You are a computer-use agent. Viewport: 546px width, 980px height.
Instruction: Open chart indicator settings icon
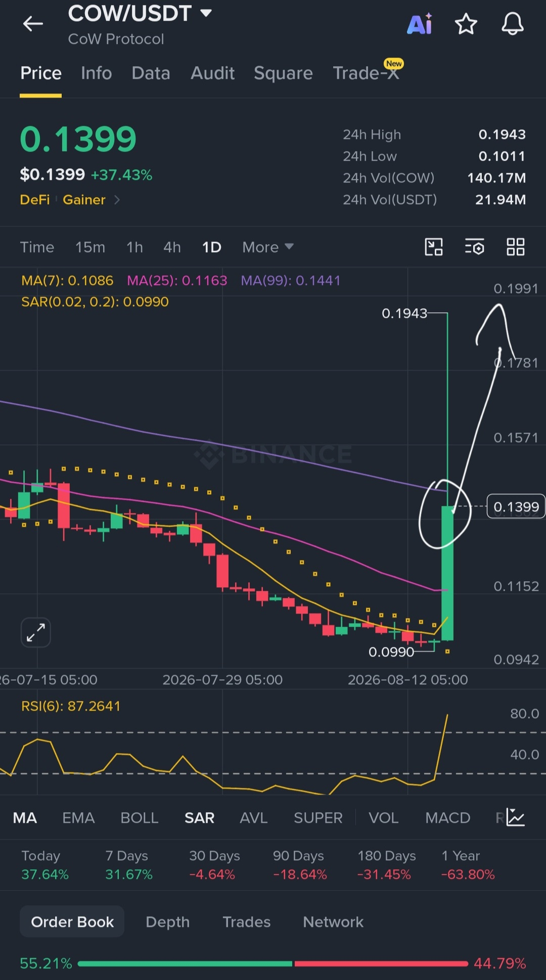[474, 247]
